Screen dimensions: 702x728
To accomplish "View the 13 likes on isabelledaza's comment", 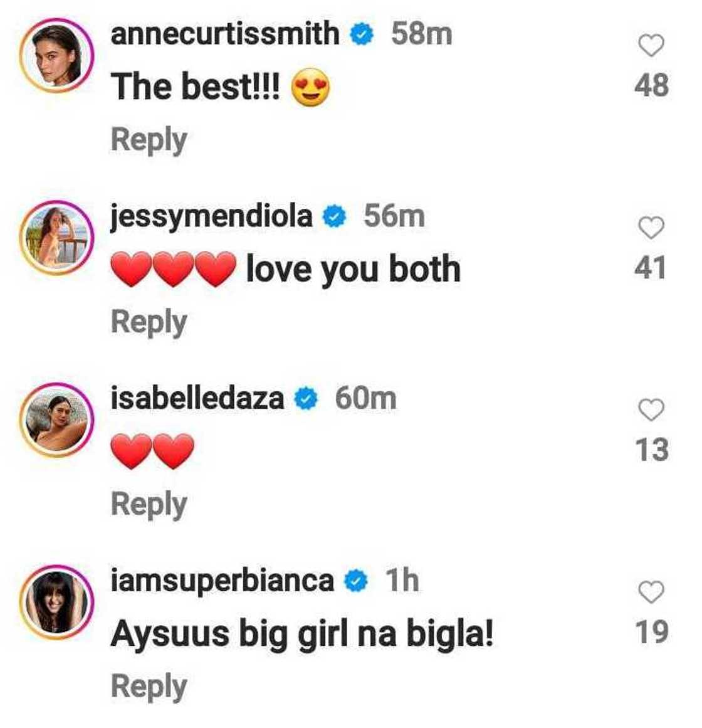I will (x=654, y=448).
